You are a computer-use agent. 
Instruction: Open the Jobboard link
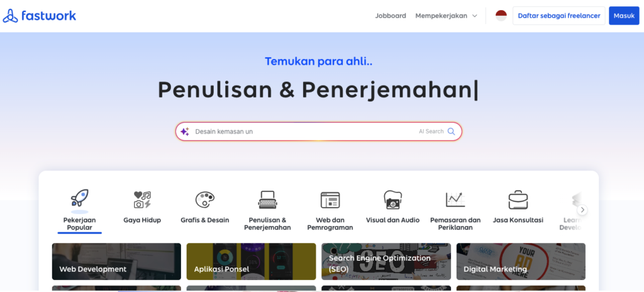pyautogui.click(x=390, y=16)
